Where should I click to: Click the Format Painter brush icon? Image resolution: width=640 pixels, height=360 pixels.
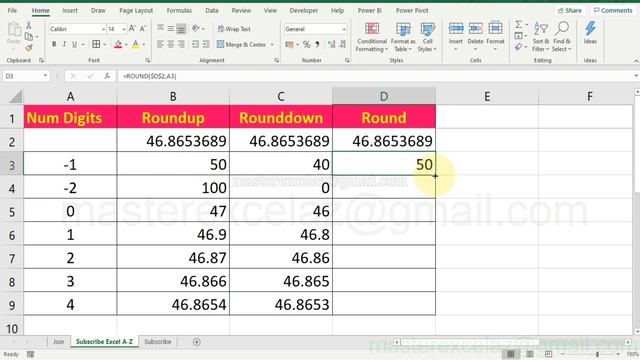click(29, 48)
